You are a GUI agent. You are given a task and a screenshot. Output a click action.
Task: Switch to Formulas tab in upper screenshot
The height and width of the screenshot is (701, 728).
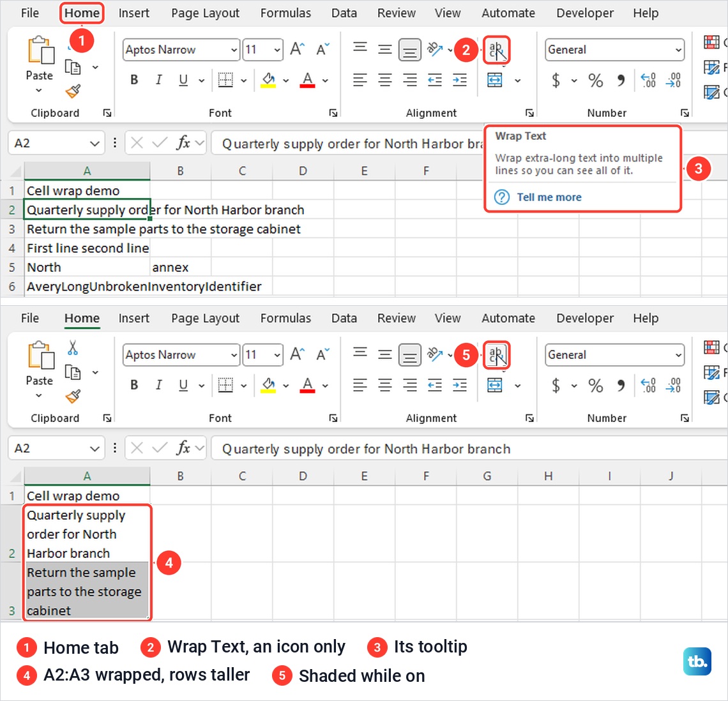click(x=285, y=13)
